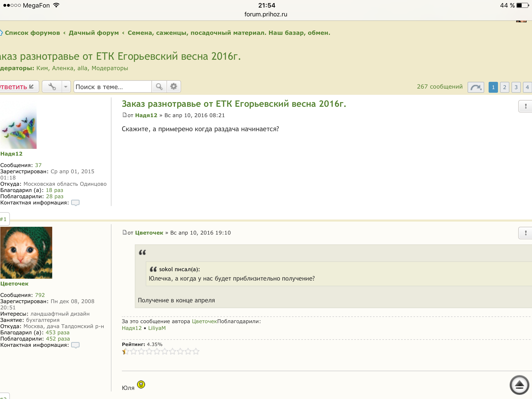The height and width of the screenshot is (399, 532).
Task: Click text 'Получение в конце апреля'
Action: 176,300
